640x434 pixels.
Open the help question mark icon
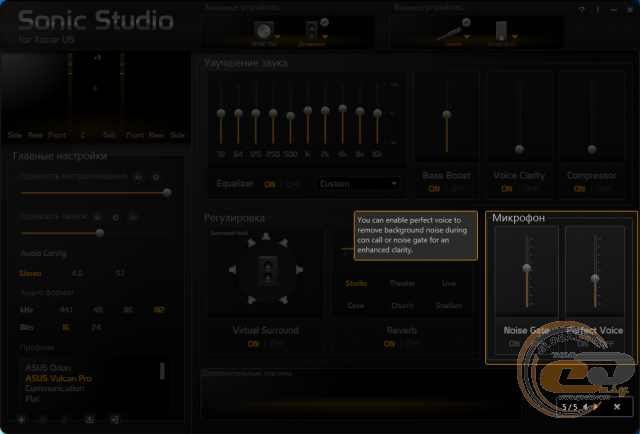[x=582, y=10]
